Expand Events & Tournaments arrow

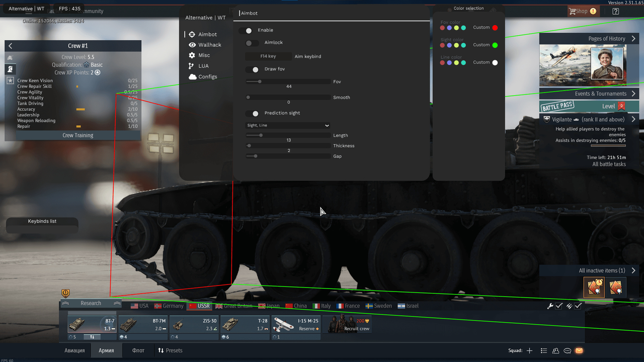coord(633,94)
